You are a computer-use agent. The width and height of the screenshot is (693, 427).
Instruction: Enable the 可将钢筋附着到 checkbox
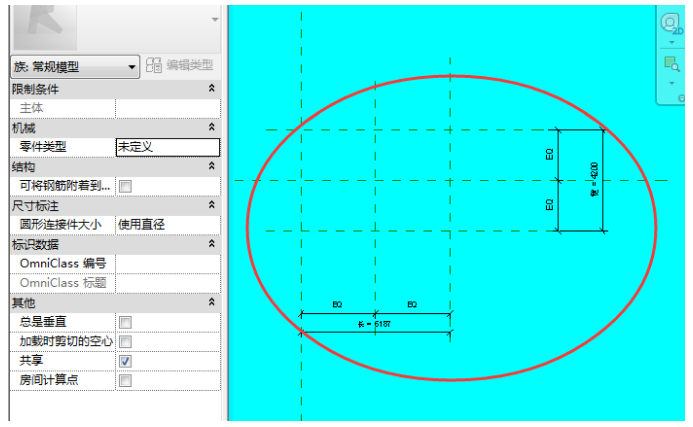[x=125, y=186]
